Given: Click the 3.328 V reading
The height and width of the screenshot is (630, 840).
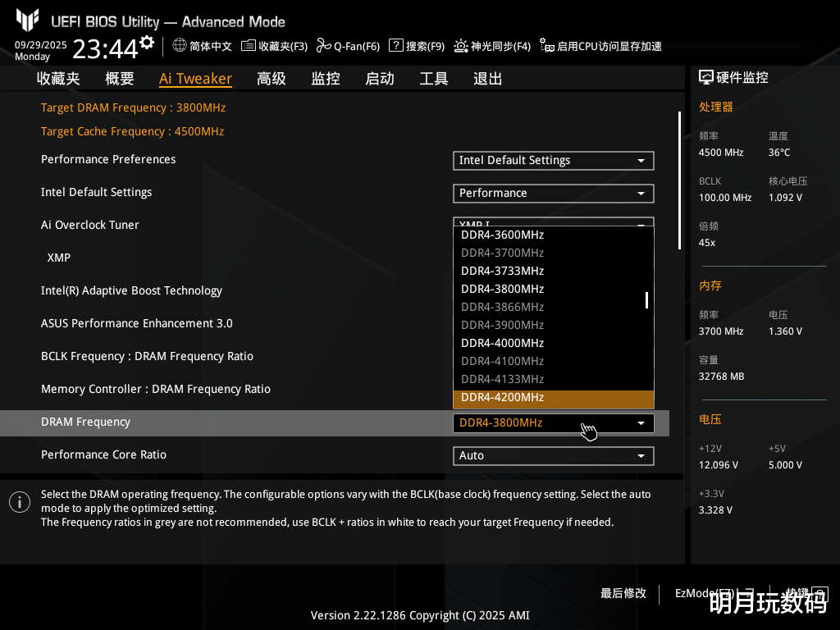Looking at the screenshot, I should click(715, 510).
